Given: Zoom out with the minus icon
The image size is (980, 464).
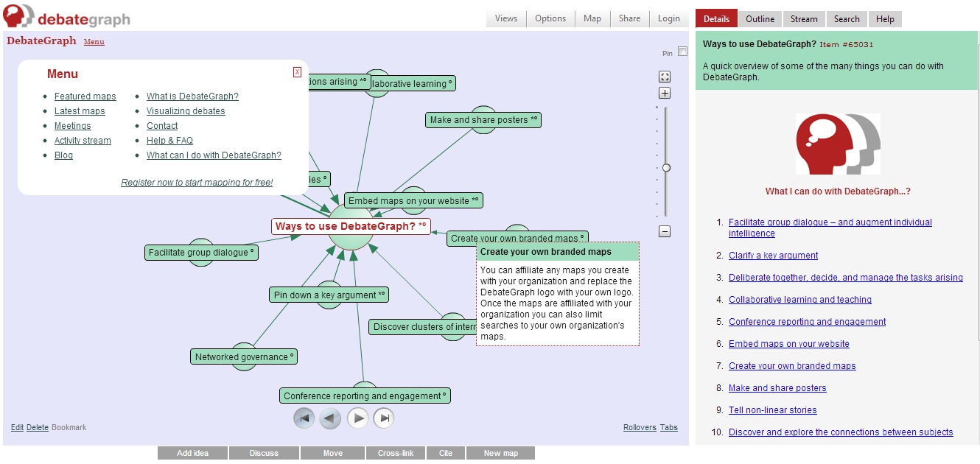Looking at the screenshot, I should (665, 232).
